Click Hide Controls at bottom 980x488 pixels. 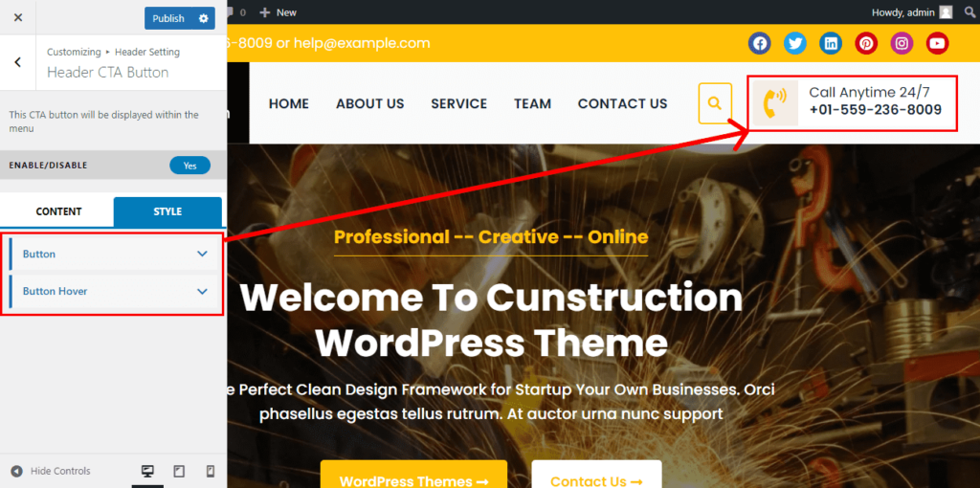(52, 471)
